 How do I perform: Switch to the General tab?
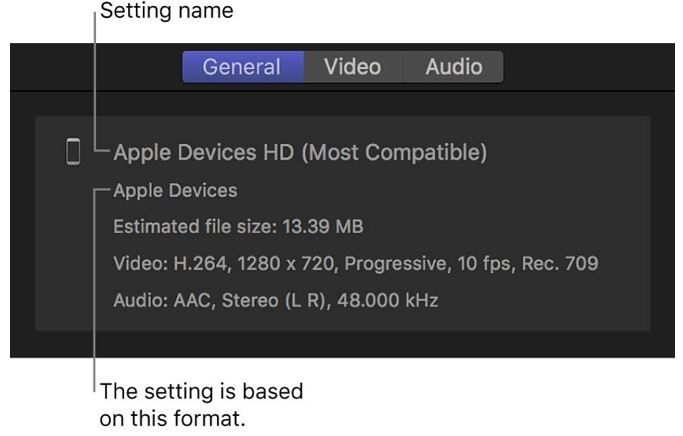(243, 67)
